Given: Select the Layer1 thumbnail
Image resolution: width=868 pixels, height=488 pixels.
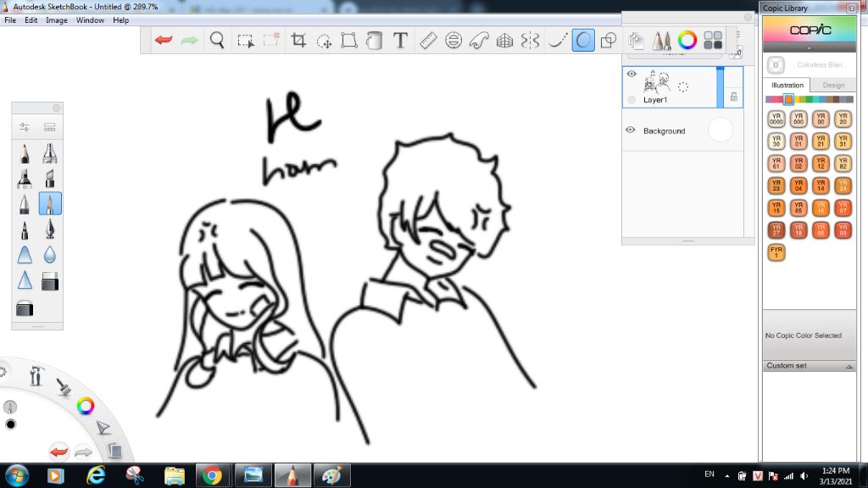Looking at the screenshot, I should tap(657, 82).
